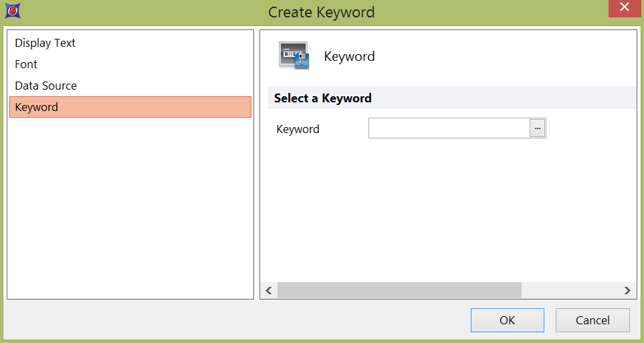Open the Font category
The width and height of the screenshot is (644, 343).
tap(26, 64)
